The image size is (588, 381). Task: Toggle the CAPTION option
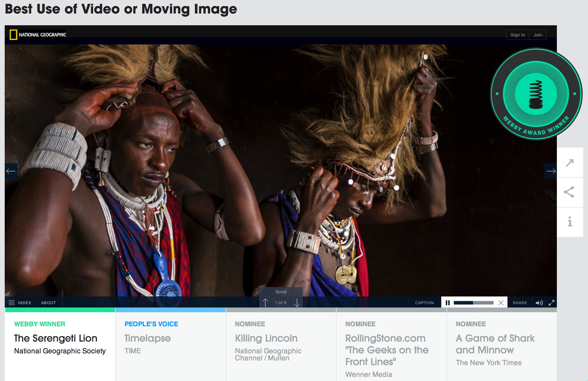[x=424, y=303]
